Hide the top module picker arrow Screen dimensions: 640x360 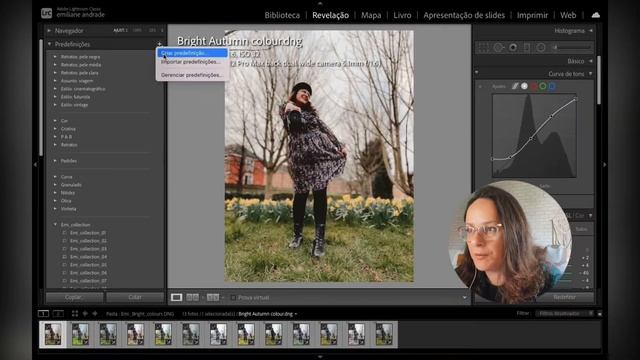[320, 3]
